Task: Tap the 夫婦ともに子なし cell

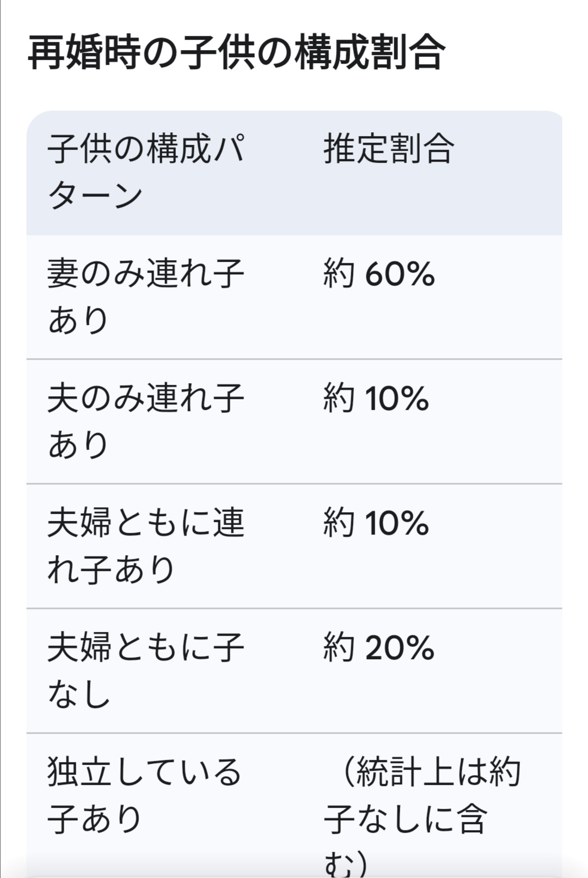Action: 146,671
